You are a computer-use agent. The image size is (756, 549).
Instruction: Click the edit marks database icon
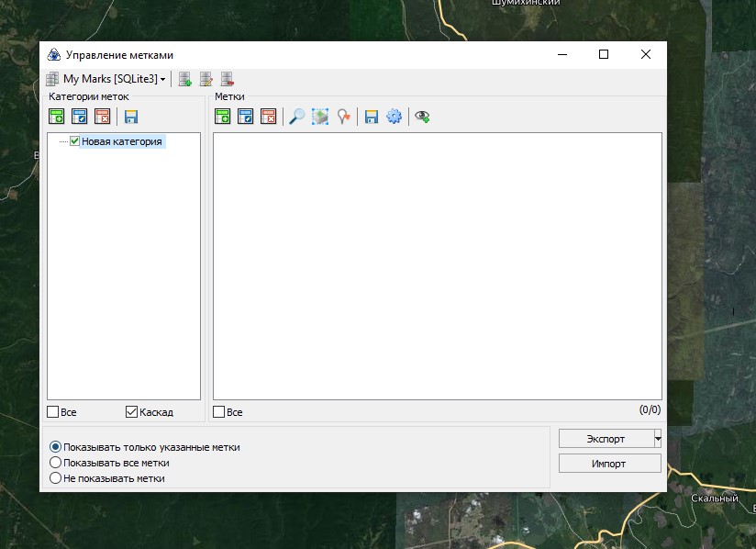click(x=206, y=80)
